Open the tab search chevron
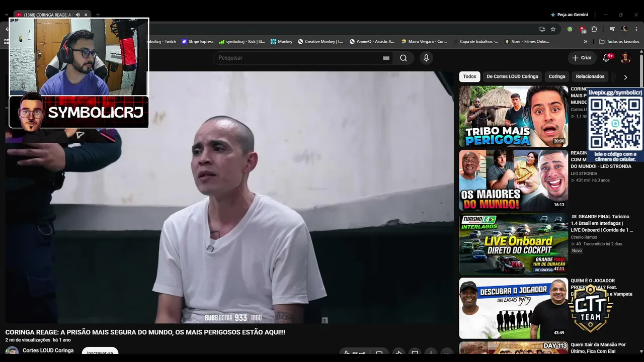Image resolution: width=644 pixels, height=362 pixels. pyautogui.click(x=7, y=15)
